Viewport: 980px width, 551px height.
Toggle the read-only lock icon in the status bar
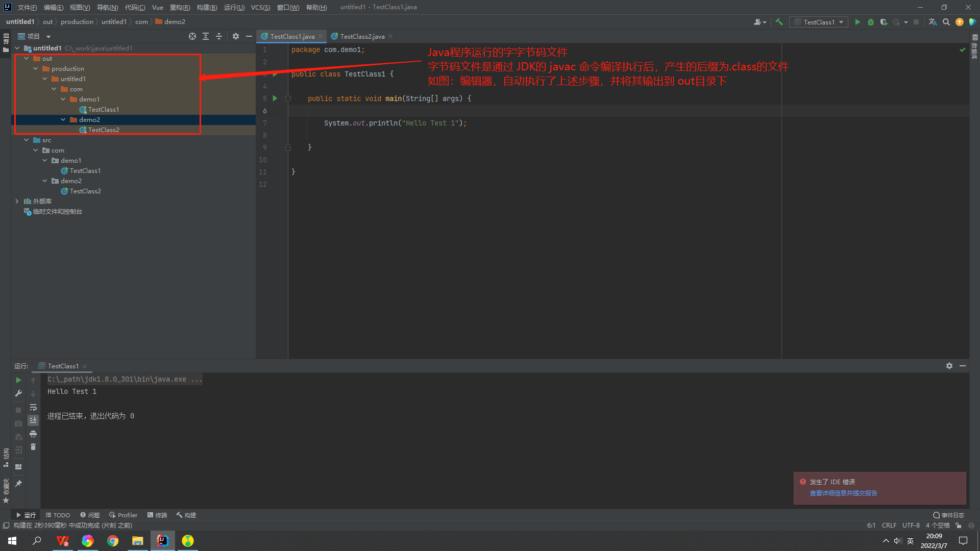959,525
